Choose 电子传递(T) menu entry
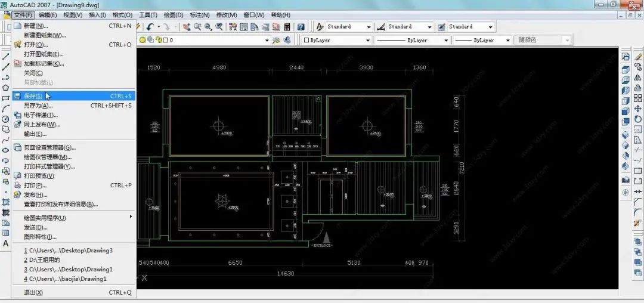This screenshot has height=303, width=644. point(74,115)
